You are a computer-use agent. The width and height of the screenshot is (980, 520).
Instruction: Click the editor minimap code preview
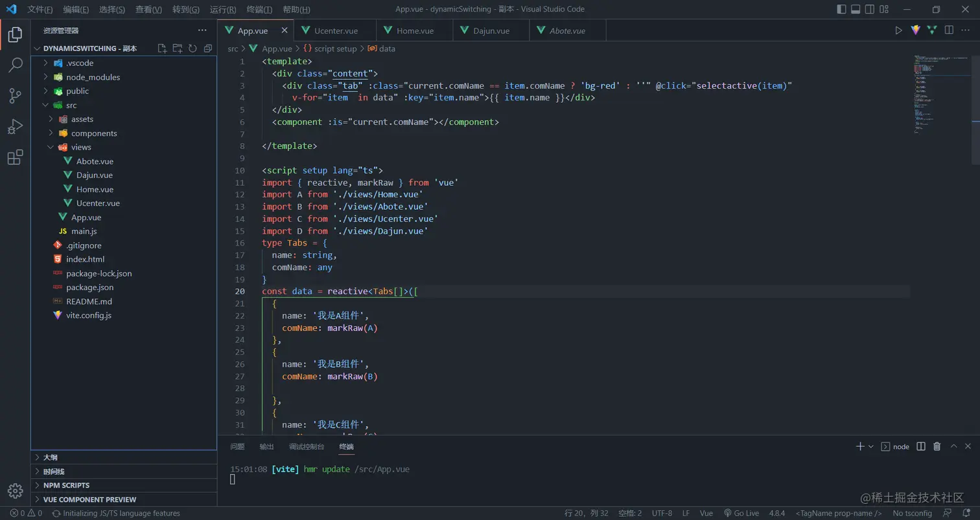pos(941,94)
